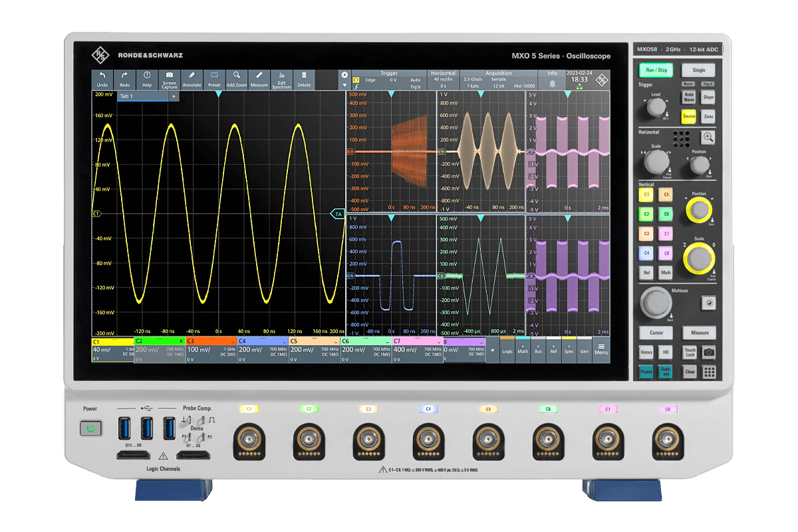This screenshot has height=532, width=798.
Task: Open the C1 40 mV/ channel settings
Action: click(112, 350)
